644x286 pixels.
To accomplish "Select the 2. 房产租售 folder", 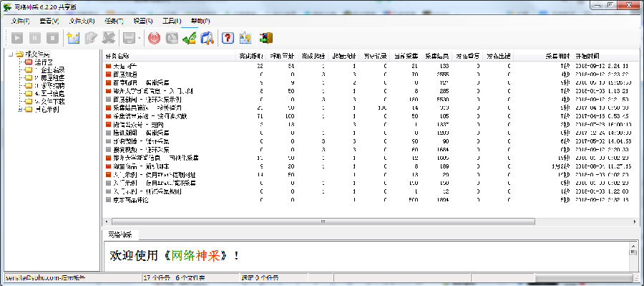I will tap(49, 78).
